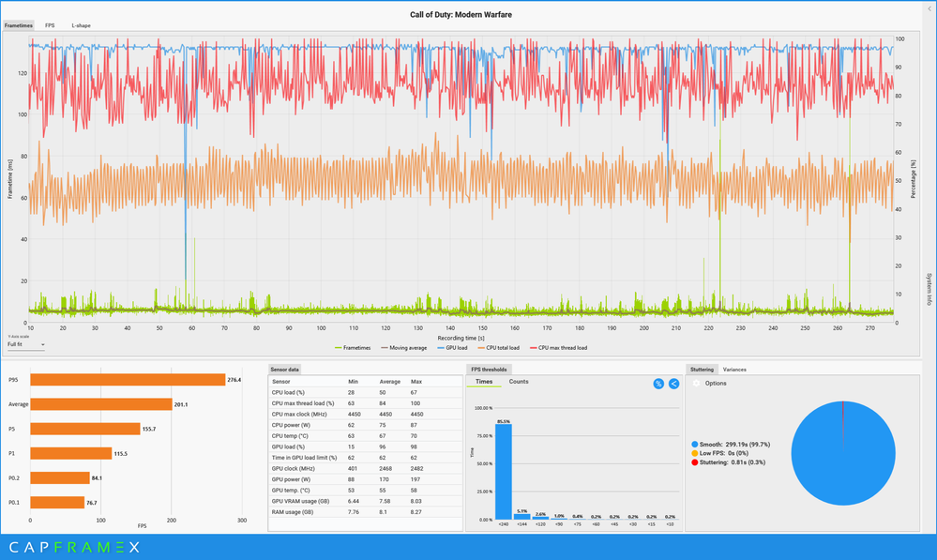Switch to the Counts sub-tab
937x560 pixels.
coord(519,381)
